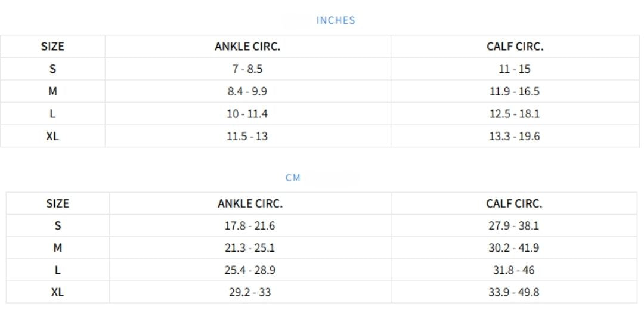Click the 17.8 - 21.6 ankle cell
This screenshot has height=322, width=644.
(x=250, y=225)
